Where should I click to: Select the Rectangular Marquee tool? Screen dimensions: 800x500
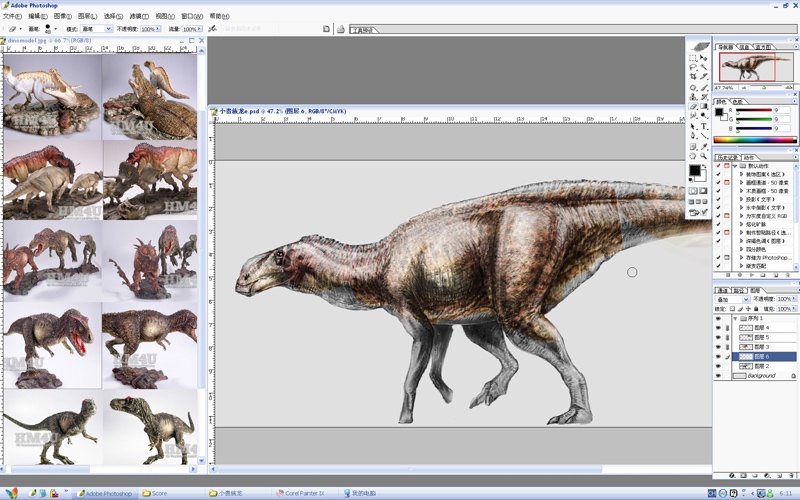[693, 58]
